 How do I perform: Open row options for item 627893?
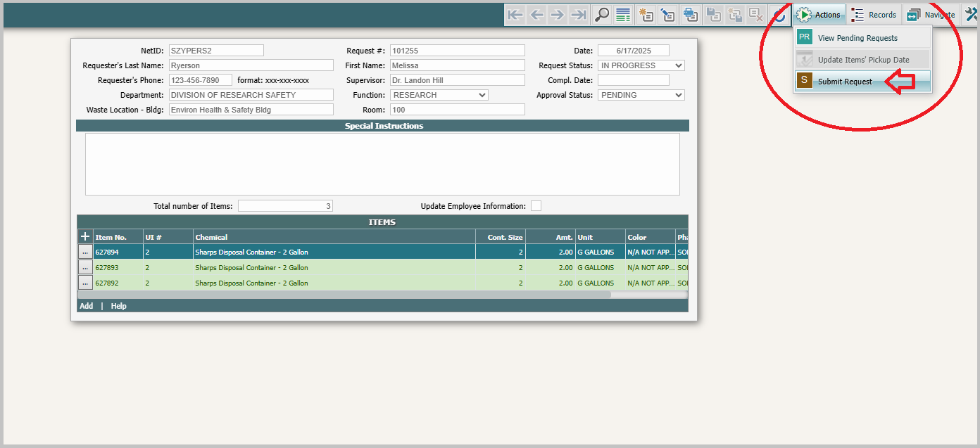[85, 267]
